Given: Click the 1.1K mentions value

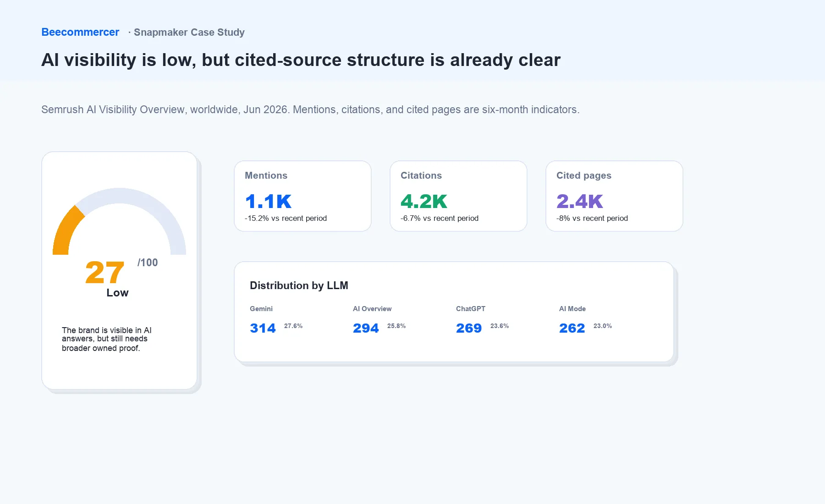Looking at the screenshot, I should click(x=268, y=201).
